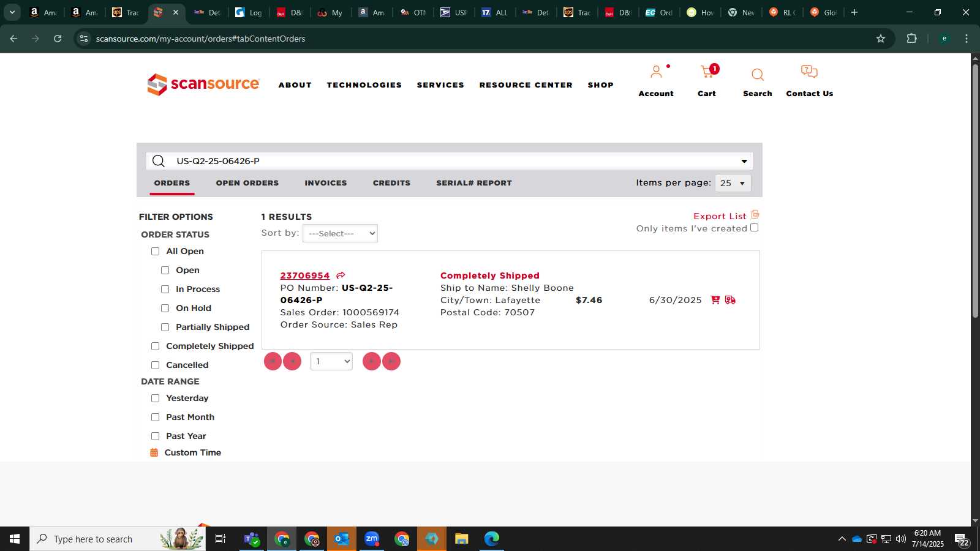The image size is (980, 551).
Task: Check the Partially Shipped filter
Action: 165,328
